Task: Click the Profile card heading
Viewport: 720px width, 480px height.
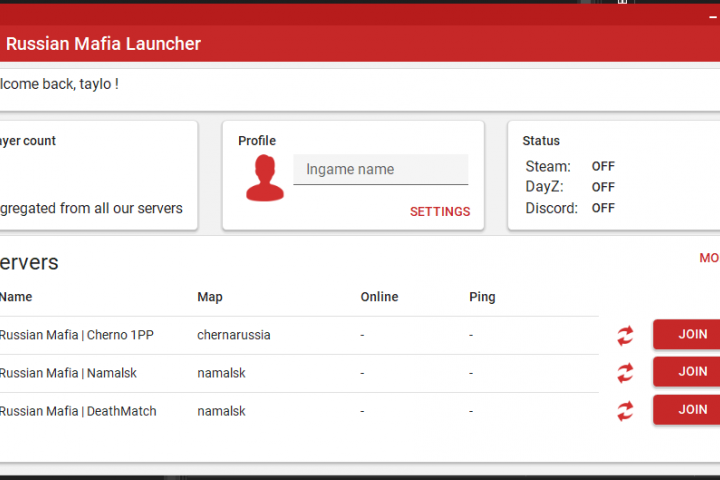Action: click(x=257, y=141)
